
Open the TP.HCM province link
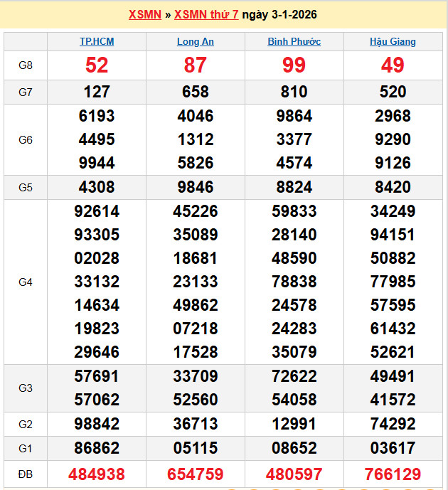point(97,41)
